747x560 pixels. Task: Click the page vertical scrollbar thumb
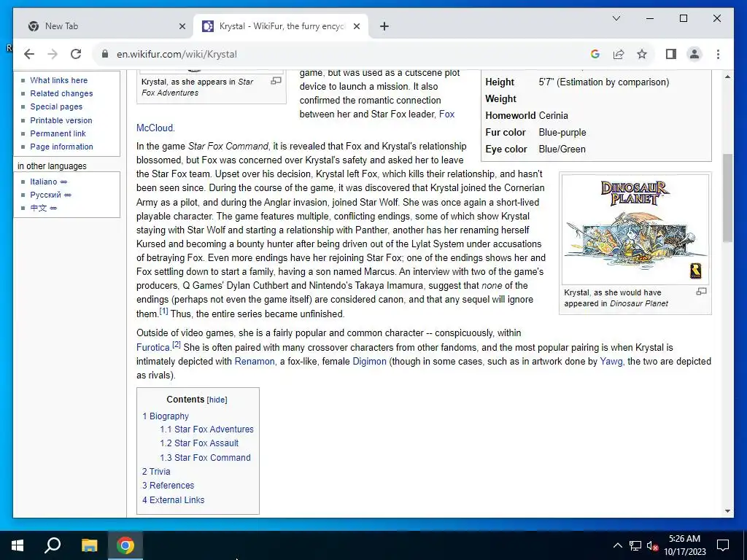click(x=727, y=197)
